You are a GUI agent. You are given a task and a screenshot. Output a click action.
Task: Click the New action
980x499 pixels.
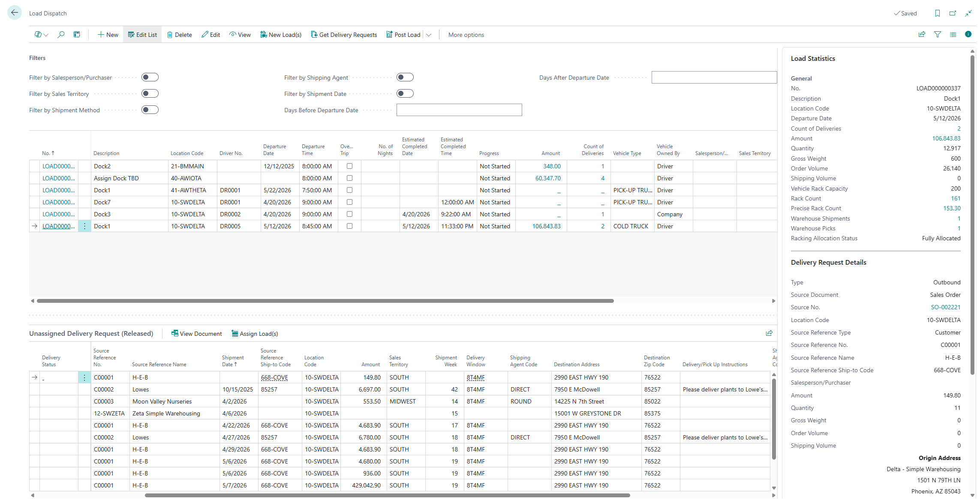coord(108,35)
